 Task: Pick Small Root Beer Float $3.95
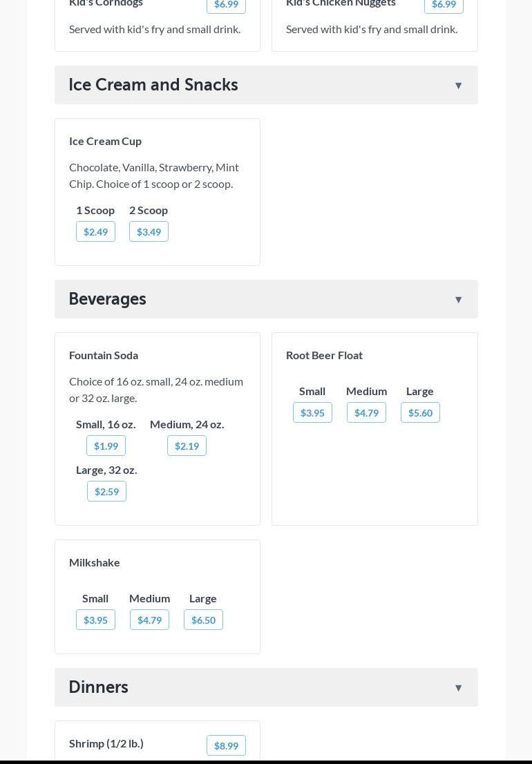(312, 412)
